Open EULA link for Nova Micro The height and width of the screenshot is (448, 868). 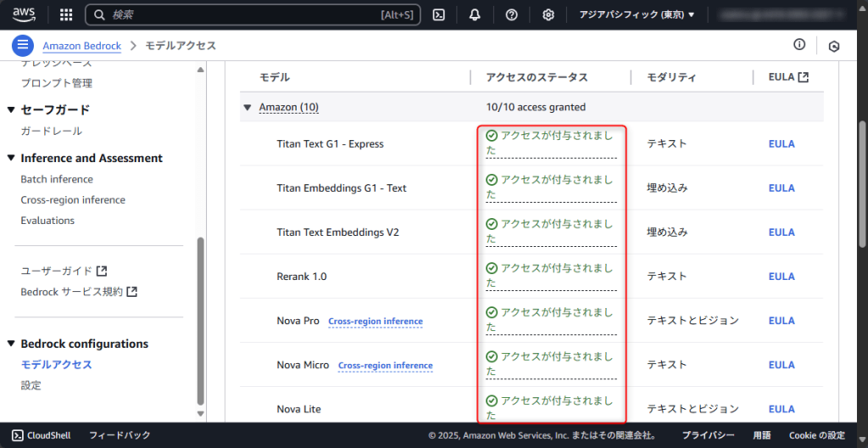(782, 365)
